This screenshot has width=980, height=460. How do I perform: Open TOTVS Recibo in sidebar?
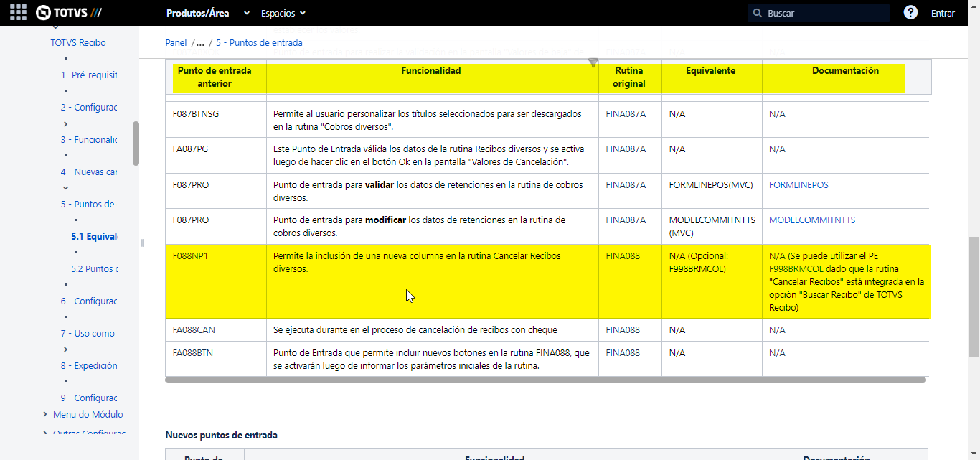(x=78, y=43)
